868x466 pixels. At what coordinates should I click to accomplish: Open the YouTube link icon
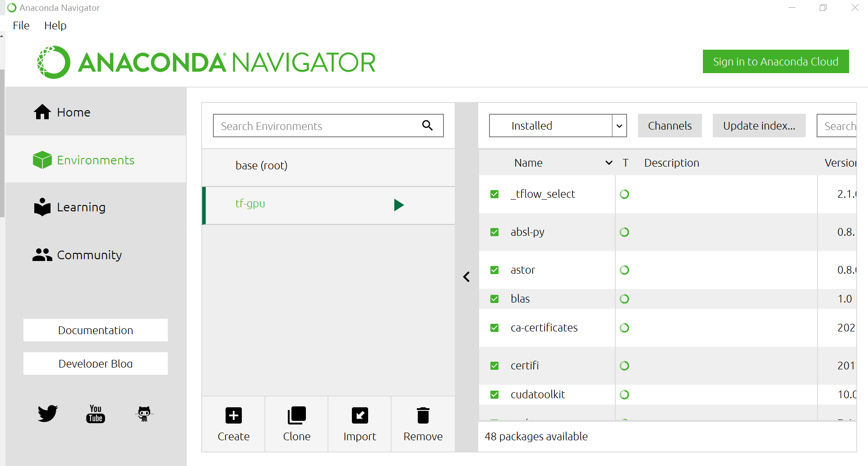point(96,413)
